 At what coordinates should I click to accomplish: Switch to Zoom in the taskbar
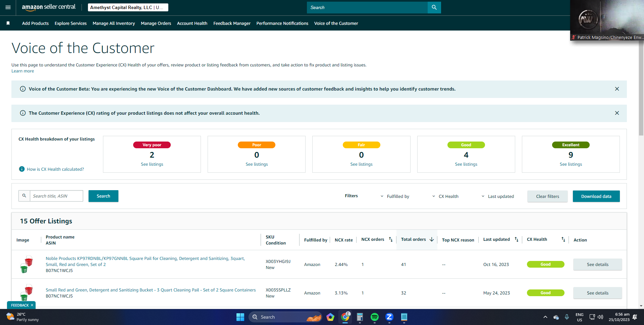[389, 317]
